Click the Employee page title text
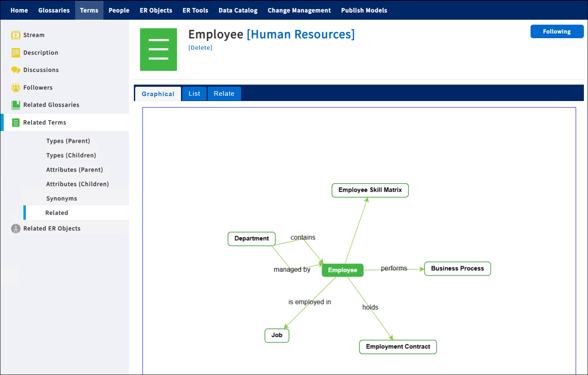This screenshot has height=375, width=588. [x=216, y=35]
